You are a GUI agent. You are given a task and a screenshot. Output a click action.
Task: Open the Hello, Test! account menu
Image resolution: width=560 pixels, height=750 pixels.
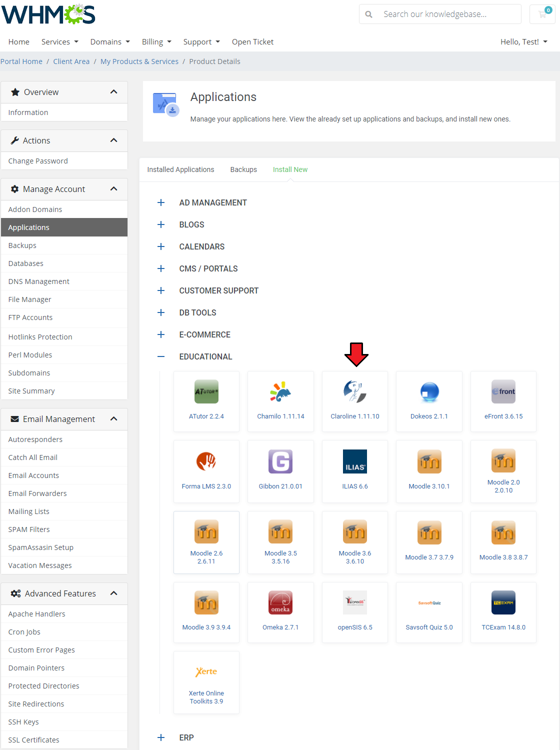524,42
